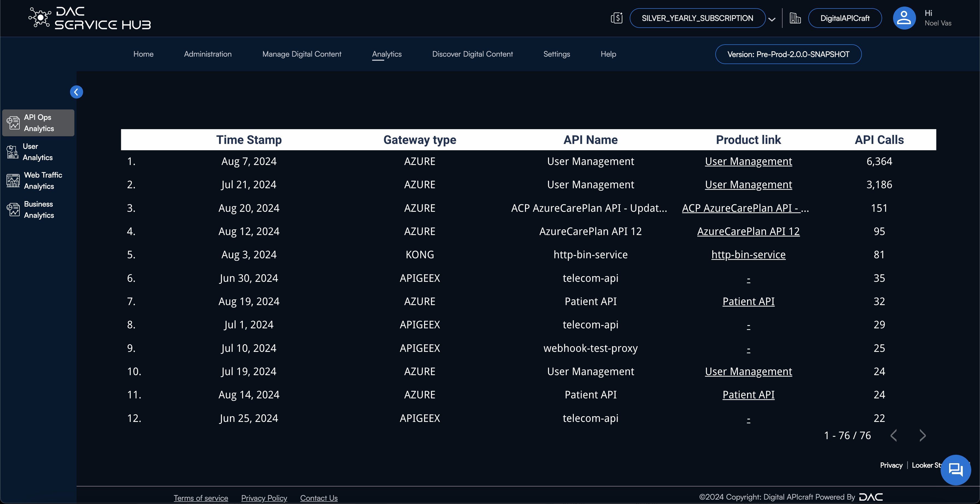Open http-bin-service product link
Screen dimensions: 980x504
748,255
